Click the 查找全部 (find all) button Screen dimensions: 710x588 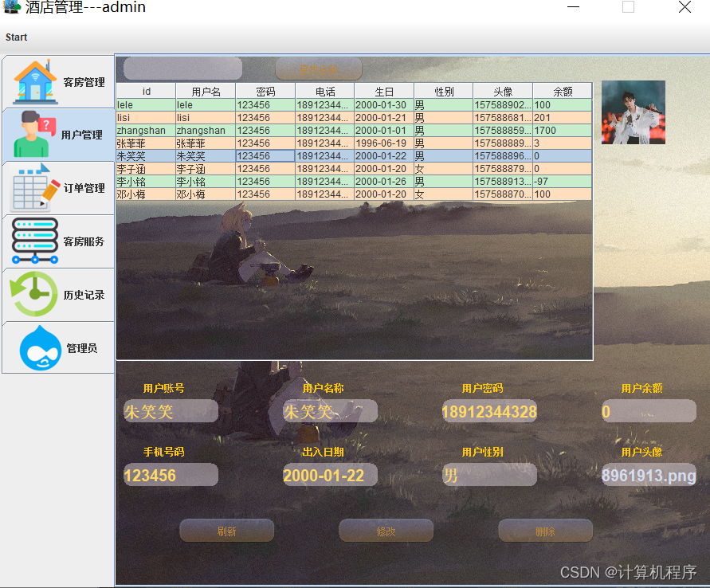point(318,69)
